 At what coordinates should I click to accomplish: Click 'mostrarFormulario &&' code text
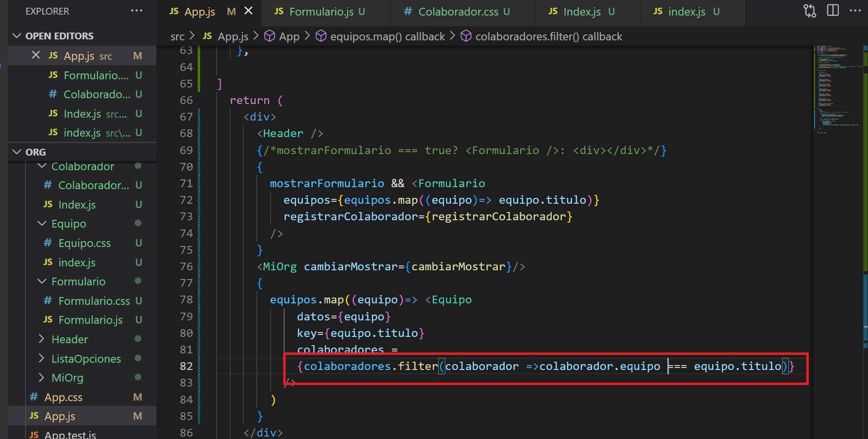(337, 183)
